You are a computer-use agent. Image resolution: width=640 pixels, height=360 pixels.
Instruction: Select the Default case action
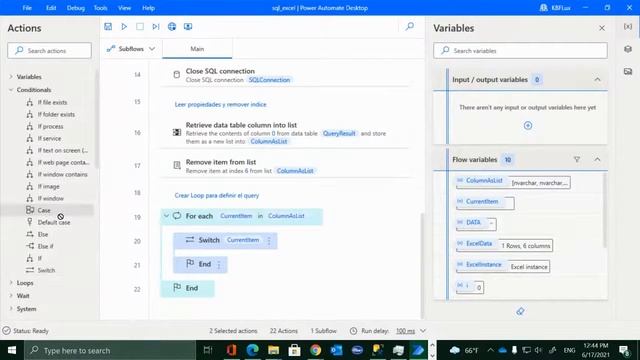coord(53,222)
